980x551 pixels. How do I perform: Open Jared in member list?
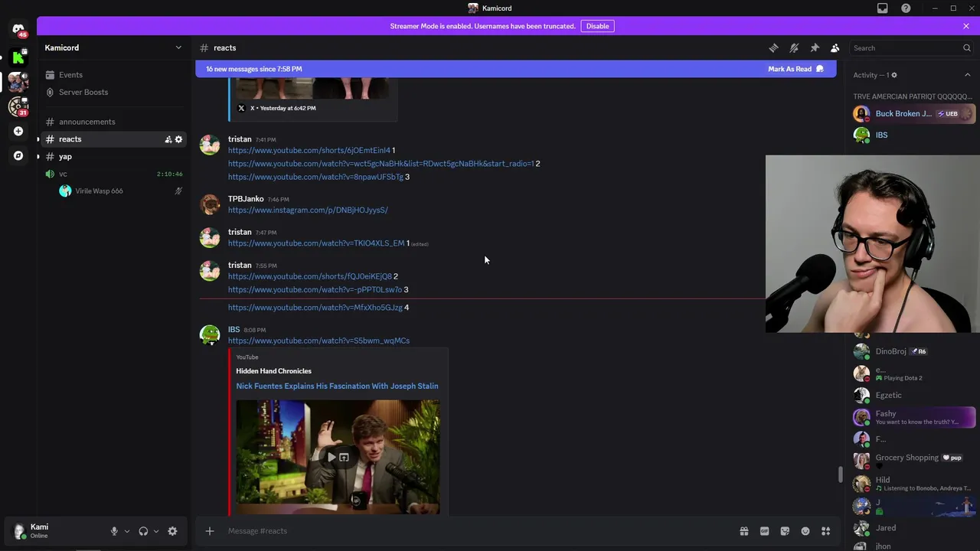coord(913,528)
